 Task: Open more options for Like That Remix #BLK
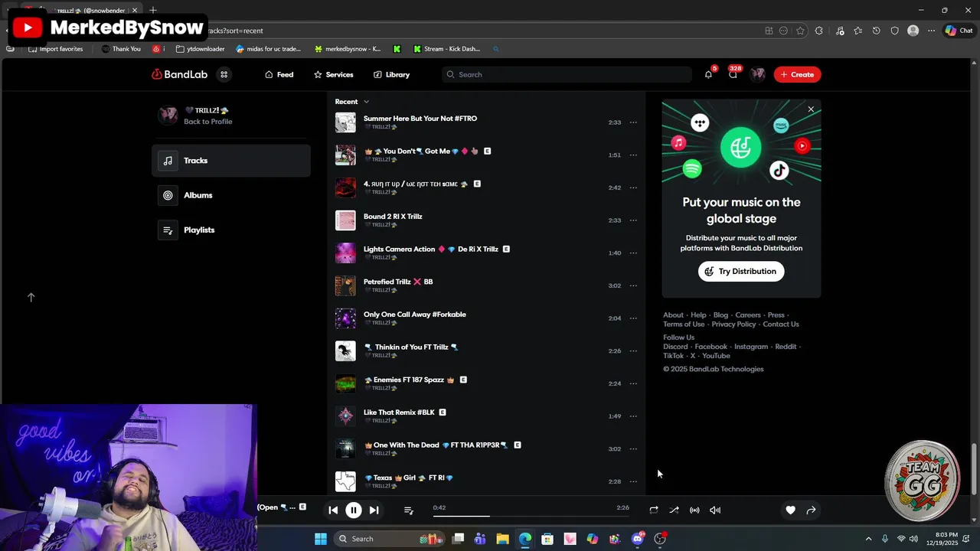click(x=633, y=416)
